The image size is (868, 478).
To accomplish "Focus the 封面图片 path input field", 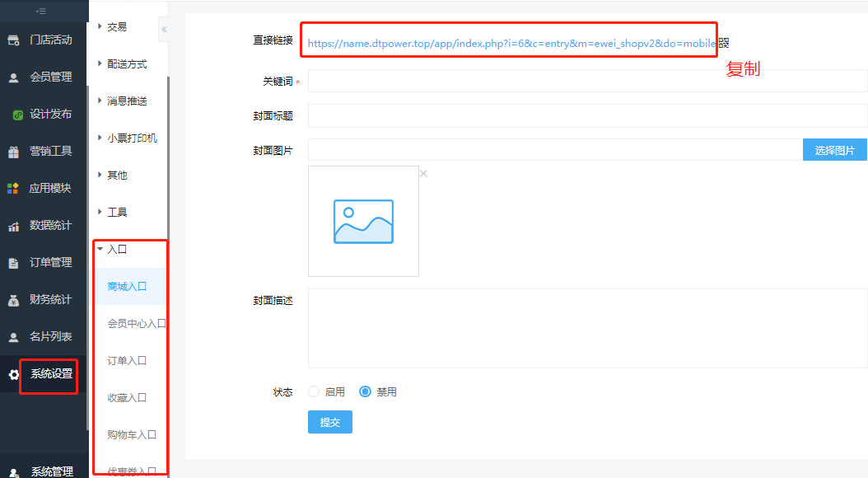I will 556,150.
